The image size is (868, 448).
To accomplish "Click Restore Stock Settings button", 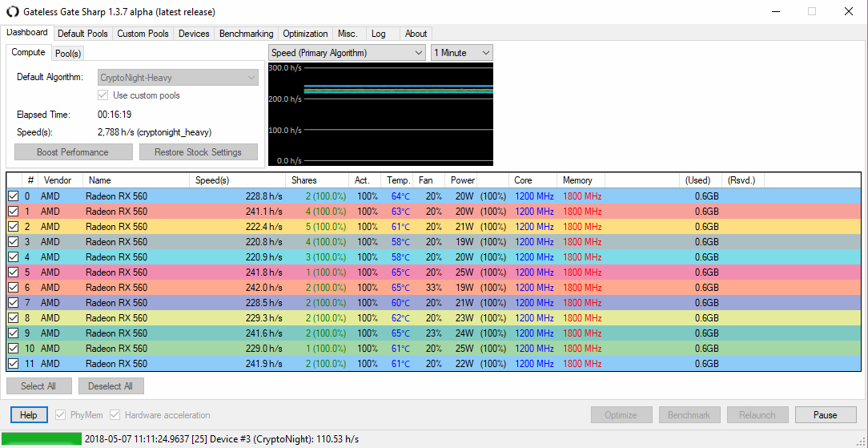I will pos(198,152).
